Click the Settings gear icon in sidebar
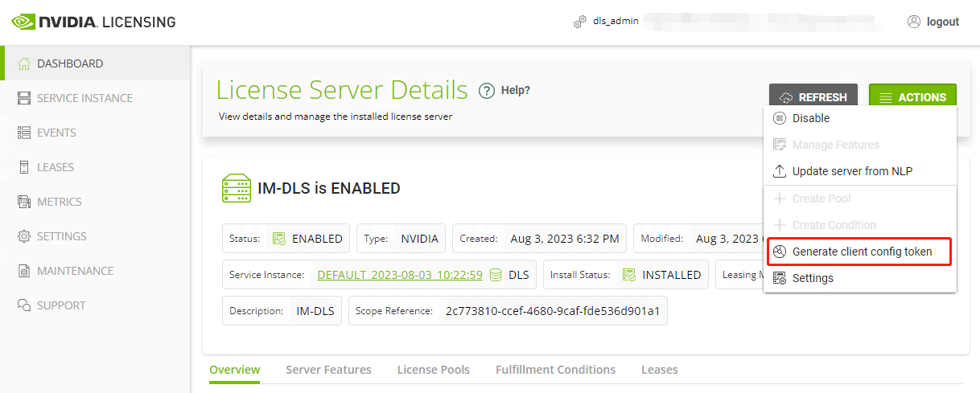 24,236
